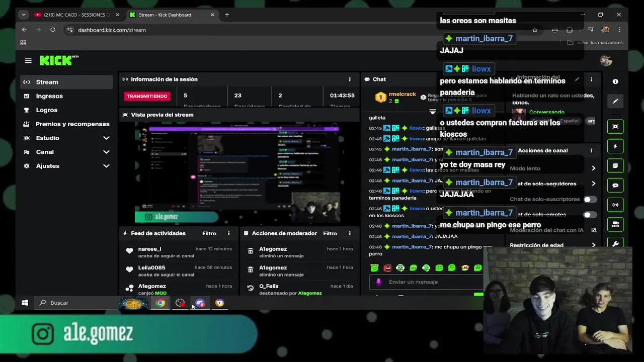Click the microphone icon in message box
The image size is (644, 362).
pyautogui.click(x=379, y=282)
